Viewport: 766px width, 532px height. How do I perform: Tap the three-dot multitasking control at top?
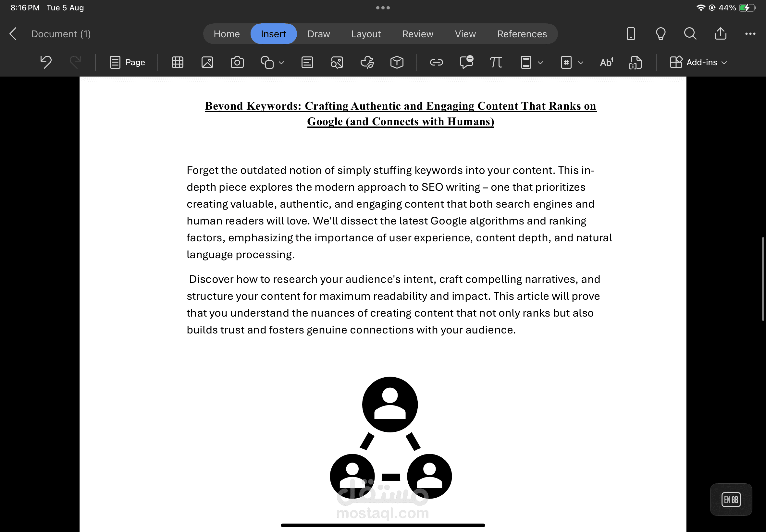(383, 8)
